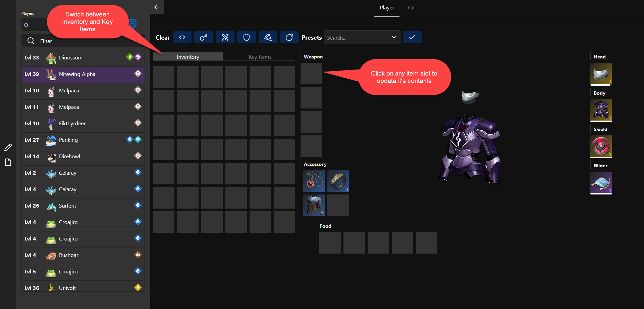
Task: Click Rushoar's pal portrait icon
Action: pos(51,255)
